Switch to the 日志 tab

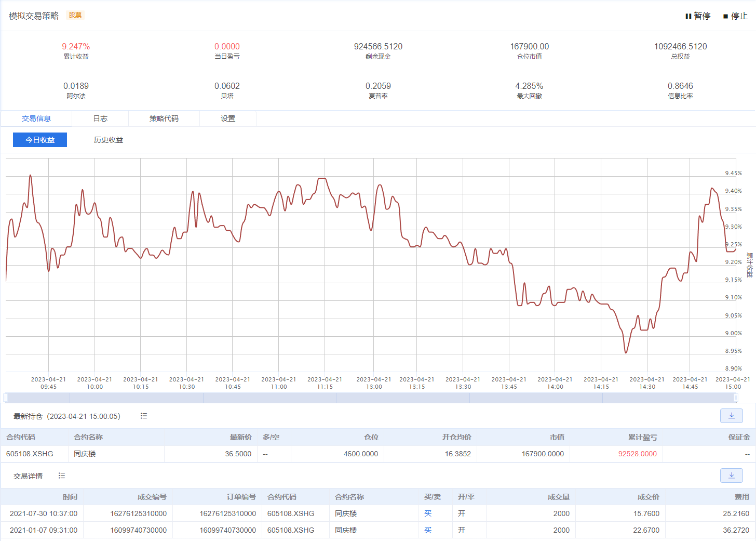[x=100, y=118]
